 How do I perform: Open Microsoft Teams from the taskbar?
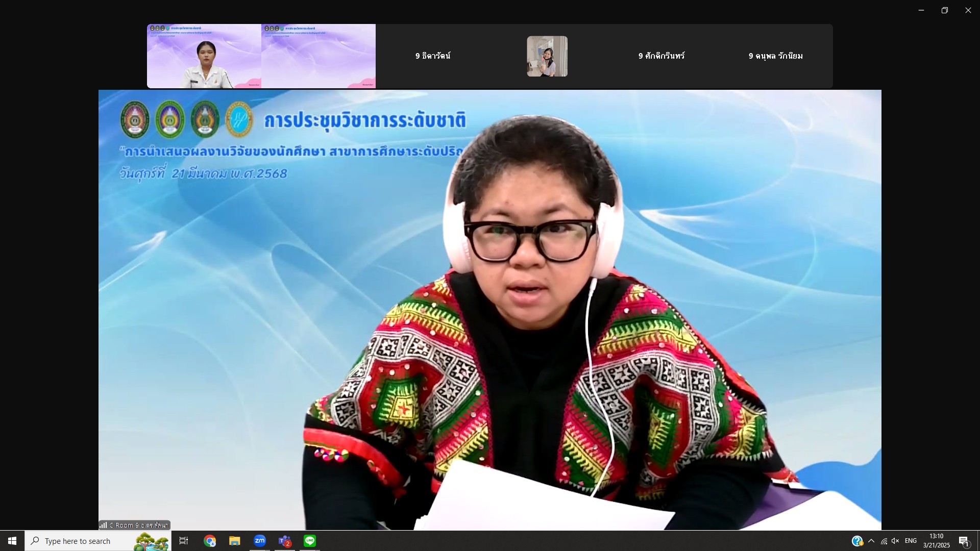(285, 541)
